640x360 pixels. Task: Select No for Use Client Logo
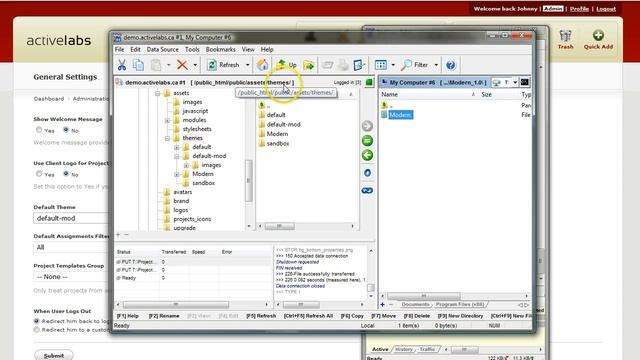[x=66, y=173]
